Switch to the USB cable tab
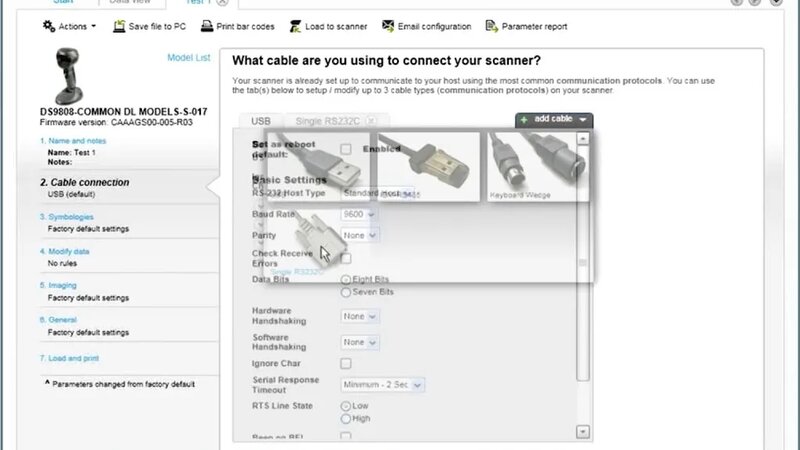Viewport: 800px width, 450px height. point(261,121)
